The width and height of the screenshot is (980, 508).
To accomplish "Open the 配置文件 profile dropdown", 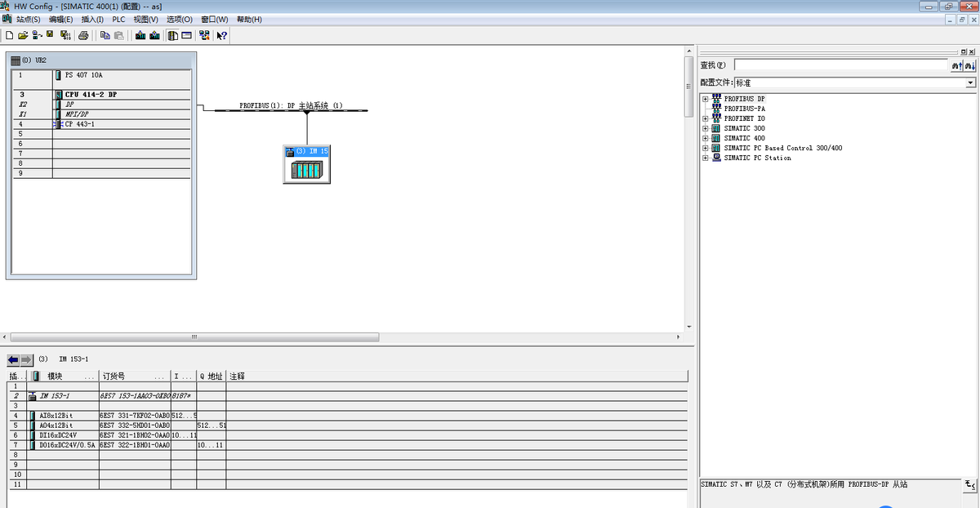I will [x=971, y=82].
